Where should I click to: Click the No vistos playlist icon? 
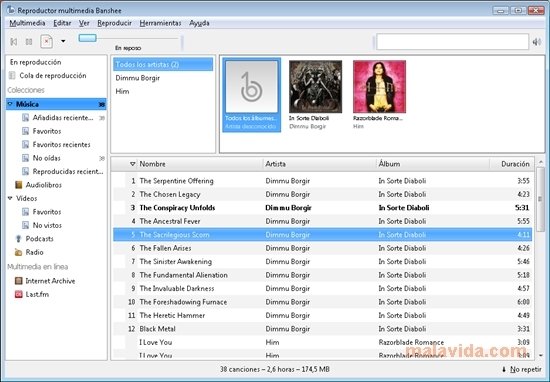(x=25, y=225)
